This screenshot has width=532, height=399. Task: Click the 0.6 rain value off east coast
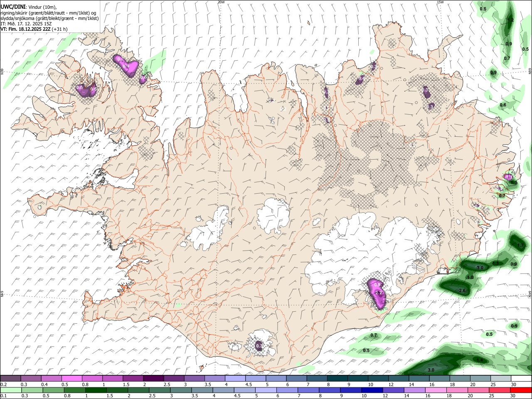pyautogui.click(x=503, y=105)
